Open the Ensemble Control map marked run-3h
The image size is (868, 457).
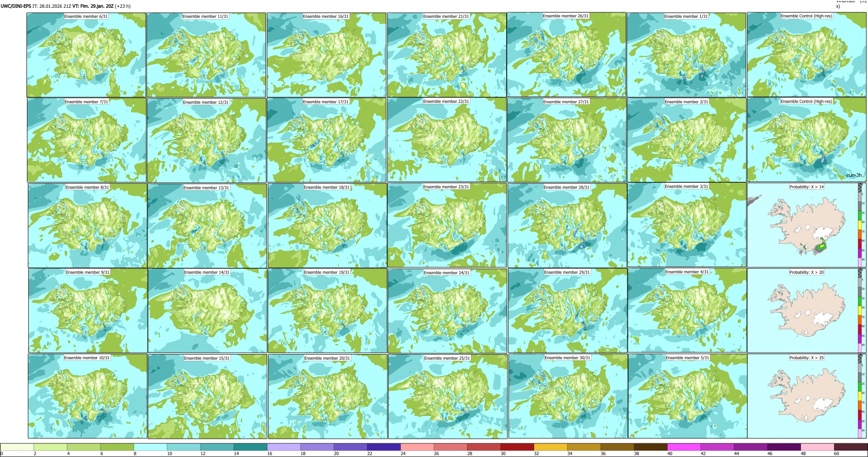click(807, 140)
